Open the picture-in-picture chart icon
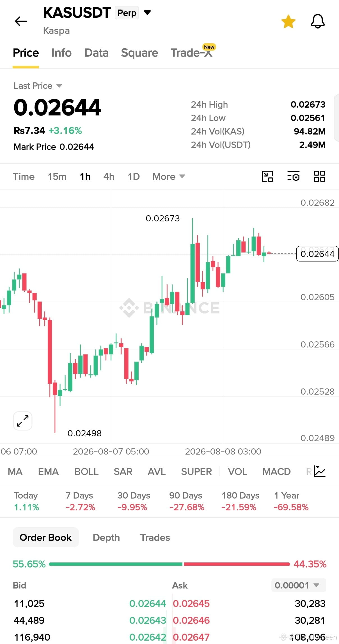339x644 pixels. tap(267, 176)
